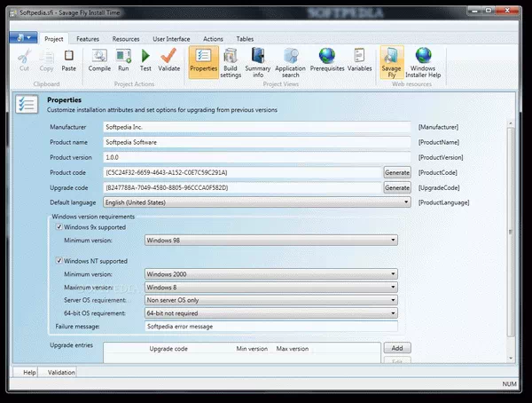The image size is (532, 403).
Task: Open Windows Installer Help
Action: 423,62
